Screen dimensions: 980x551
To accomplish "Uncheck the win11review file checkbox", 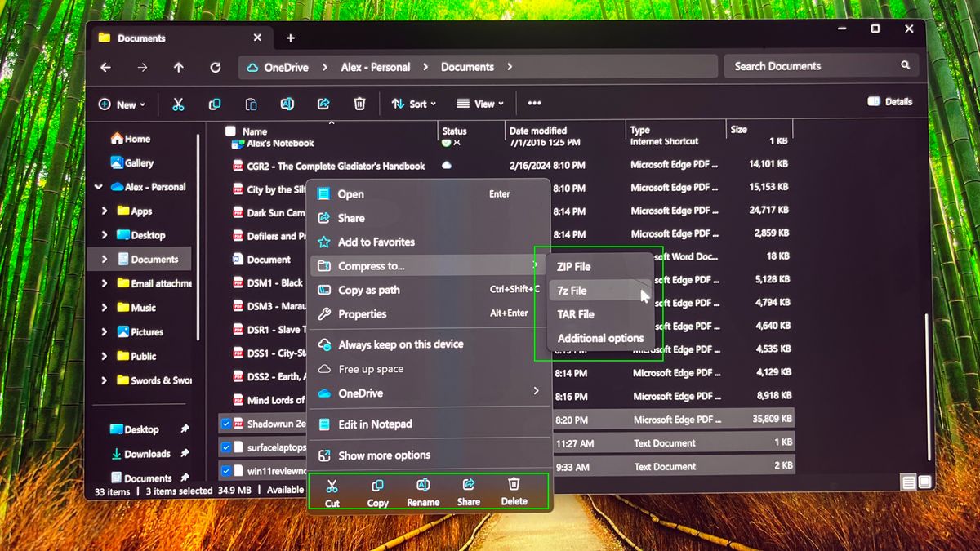I will coord(225,472).
